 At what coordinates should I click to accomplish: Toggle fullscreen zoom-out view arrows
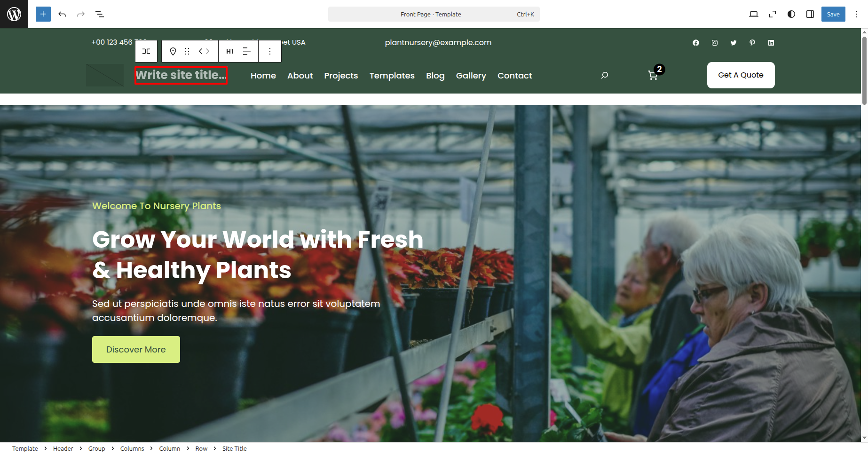pyautogui.click(x=773, y=14)
